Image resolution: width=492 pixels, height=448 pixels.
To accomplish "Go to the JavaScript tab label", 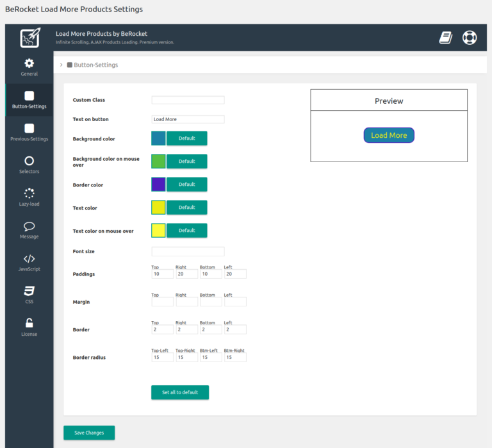I will click(29, 269).
